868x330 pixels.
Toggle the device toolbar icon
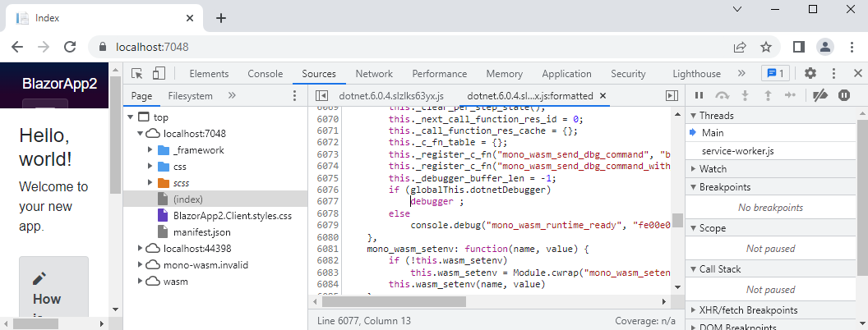tap(159, 74)
